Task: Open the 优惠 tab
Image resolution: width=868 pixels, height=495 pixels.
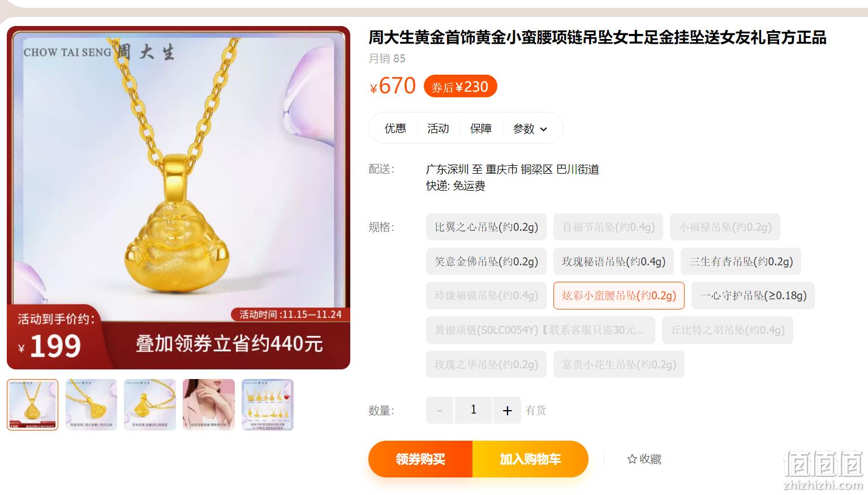Action: (x=395, y=128)
